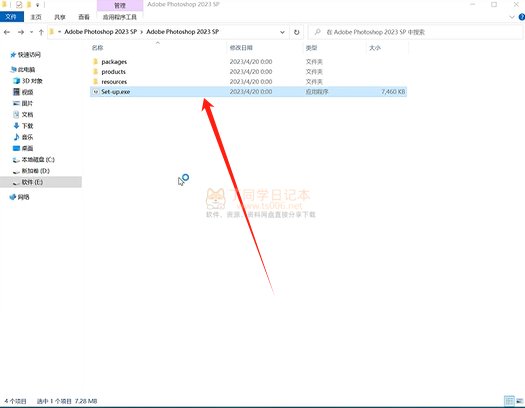Viewport: 525px width, 408px height.
Task: Open 快速访问 in navigation pane
Action: 29,55
